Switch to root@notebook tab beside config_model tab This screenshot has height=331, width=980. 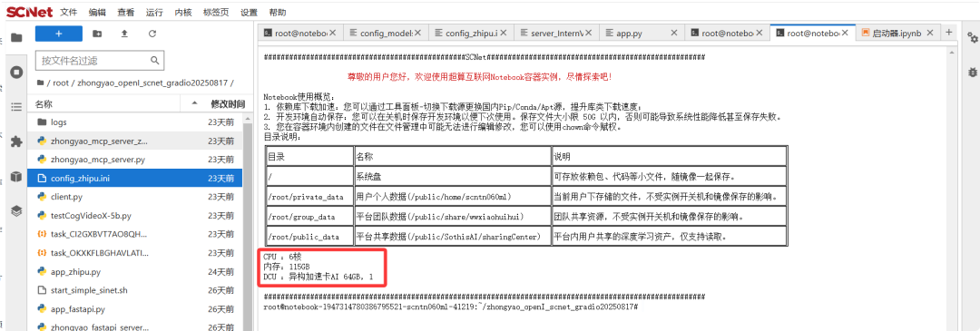pyautogui.click(x=300, y=33)
